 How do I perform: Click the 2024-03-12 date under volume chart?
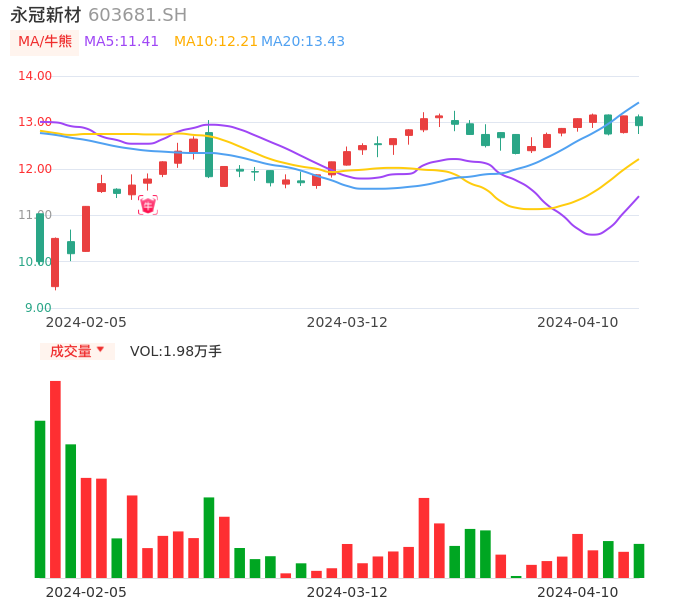pos(347,592)
